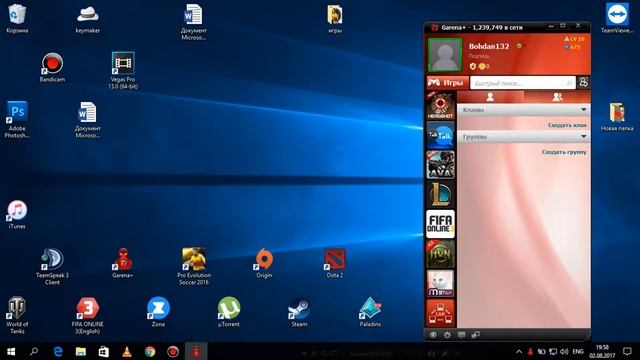Launch A.V.A from Garena+ sidebar
The height and width of the screenshot is (360, 640).
pyautogui.click(x=440, y=164)
